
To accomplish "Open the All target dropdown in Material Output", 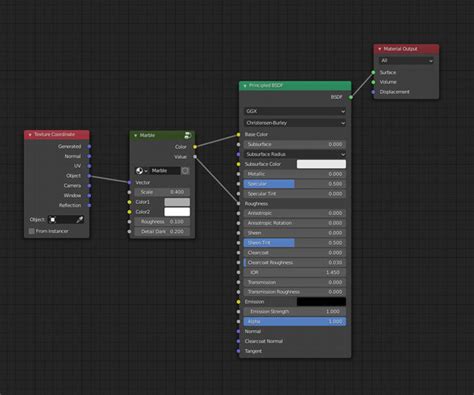I will tap(406, 61).
